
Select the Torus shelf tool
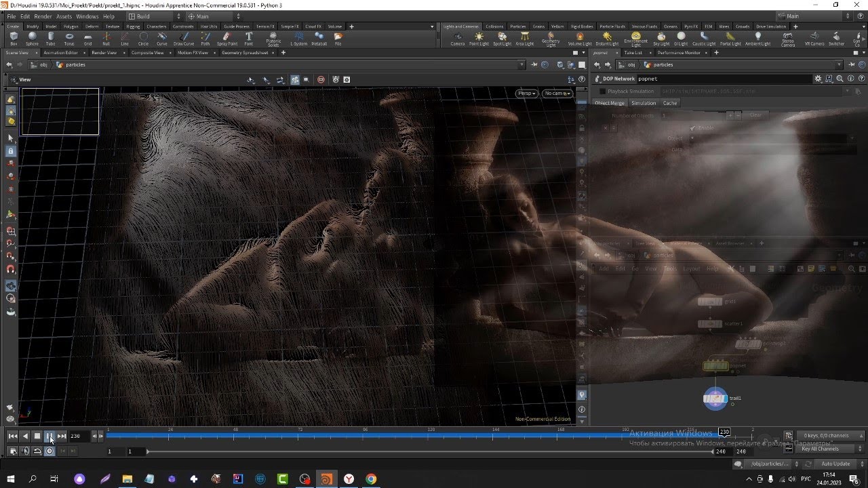pyautogui.click(x=69, y=39)
